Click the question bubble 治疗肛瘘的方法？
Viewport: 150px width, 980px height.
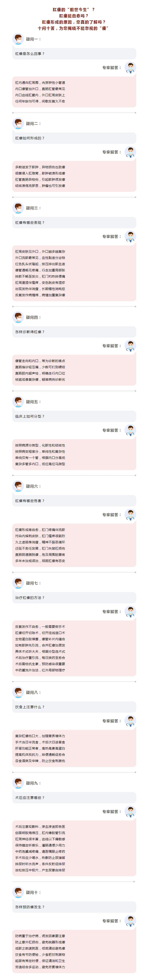tap(74, 598)
